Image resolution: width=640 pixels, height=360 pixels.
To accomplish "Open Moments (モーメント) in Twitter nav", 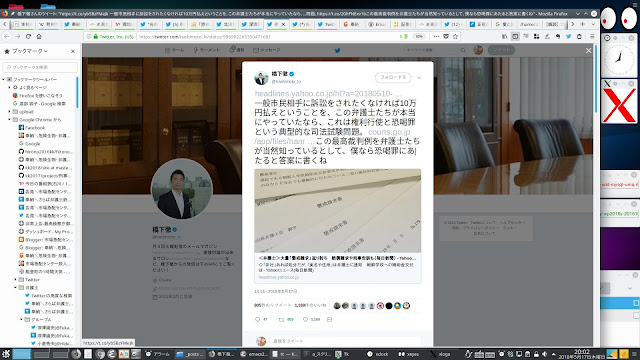I will point(207,50).
